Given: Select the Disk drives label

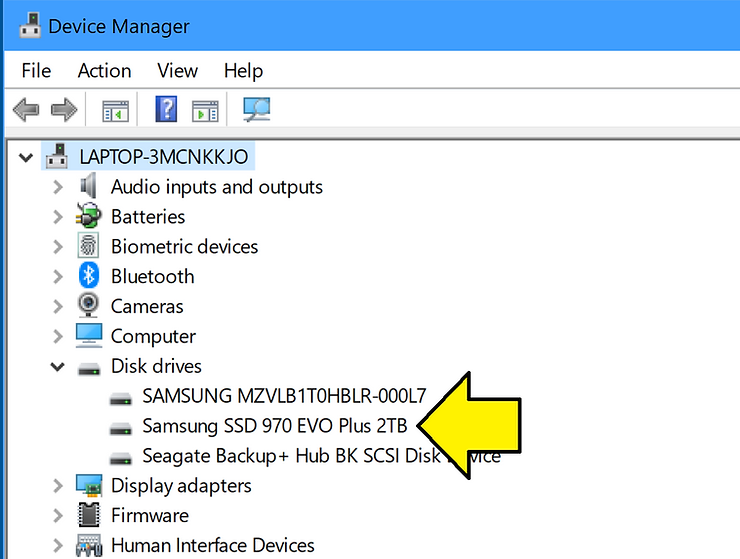Looking at the screenshot, I should pyautogui.click(x=156, y=366).
